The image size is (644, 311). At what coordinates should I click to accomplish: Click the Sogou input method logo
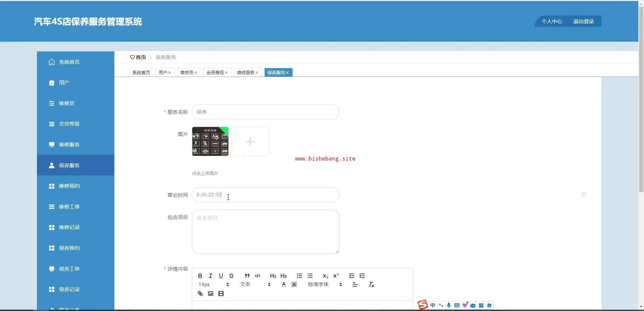tap(423, 305)
